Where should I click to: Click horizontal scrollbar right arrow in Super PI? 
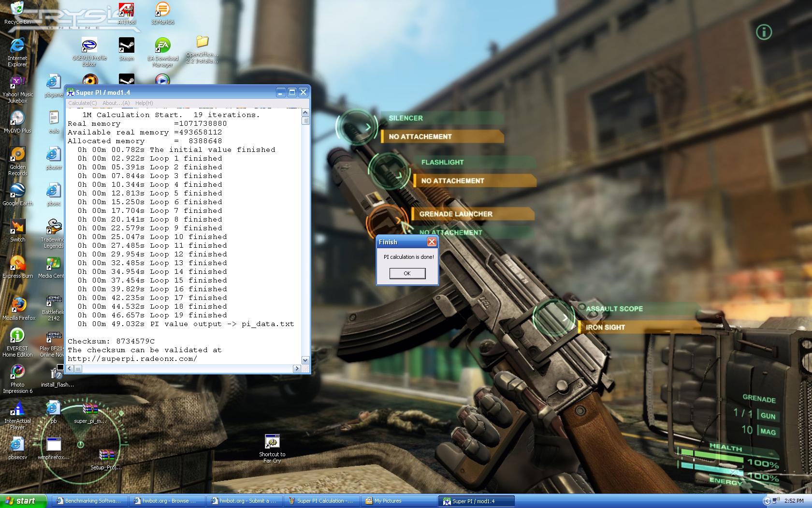[x=297, y=369]
